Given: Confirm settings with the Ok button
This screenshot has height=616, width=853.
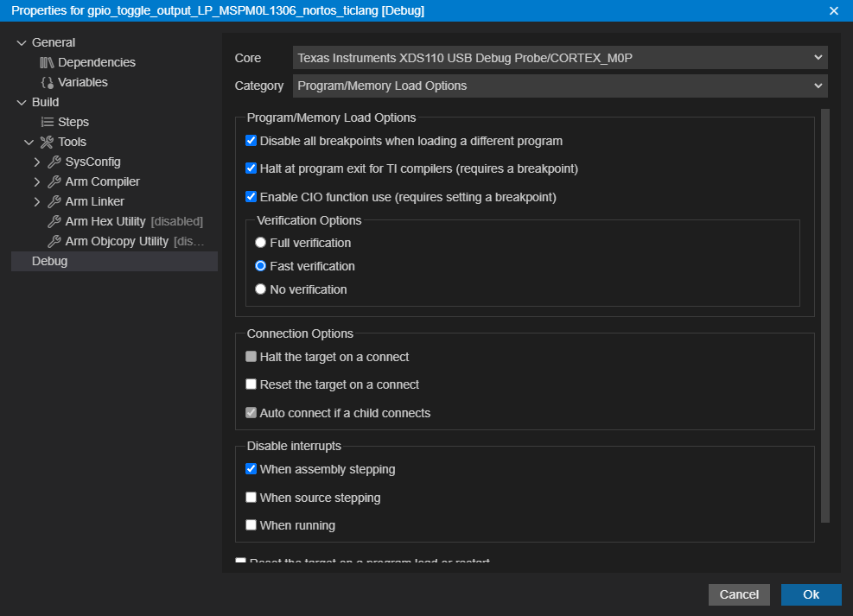Looking at the screenshot, I should [811, 594].
